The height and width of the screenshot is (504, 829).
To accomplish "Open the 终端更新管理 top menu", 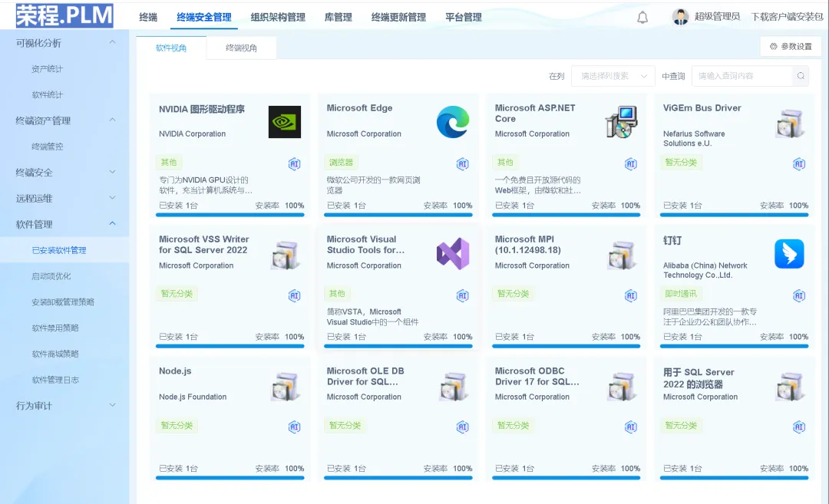I will (398, 17).
